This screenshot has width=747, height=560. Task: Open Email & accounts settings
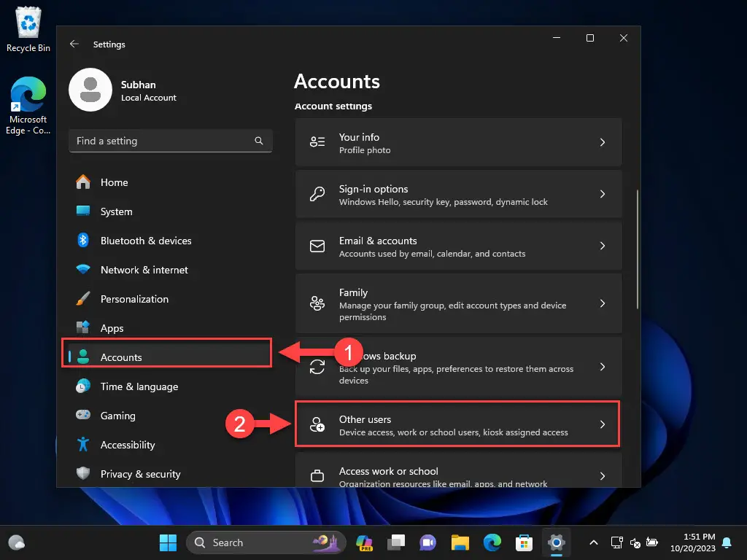(458, 246)
